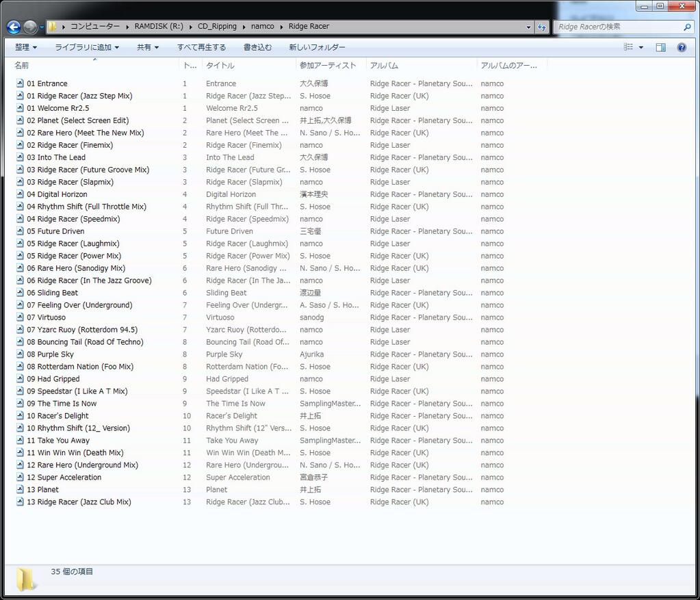Select file 06 Ridge Racer (In The Jazz Groove)

(89, 281)
